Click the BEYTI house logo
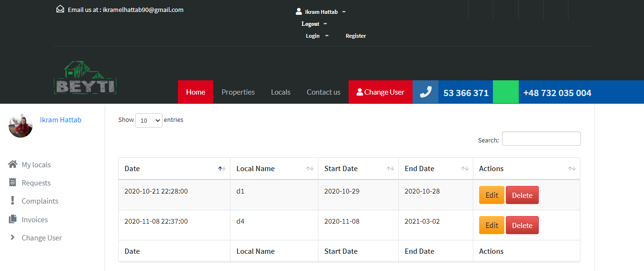This screenshot has height=271, width=644. point(85,78)
